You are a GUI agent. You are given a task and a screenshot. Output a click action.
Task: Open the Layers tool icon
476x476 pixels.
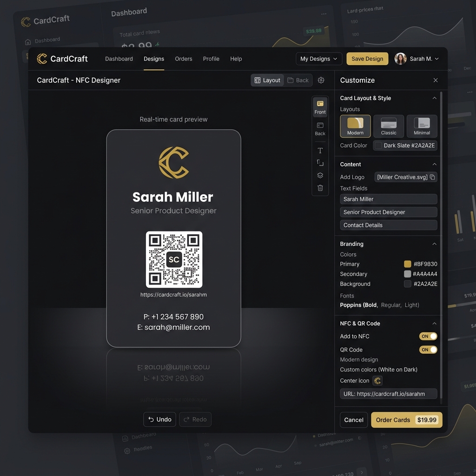point(320,175)
